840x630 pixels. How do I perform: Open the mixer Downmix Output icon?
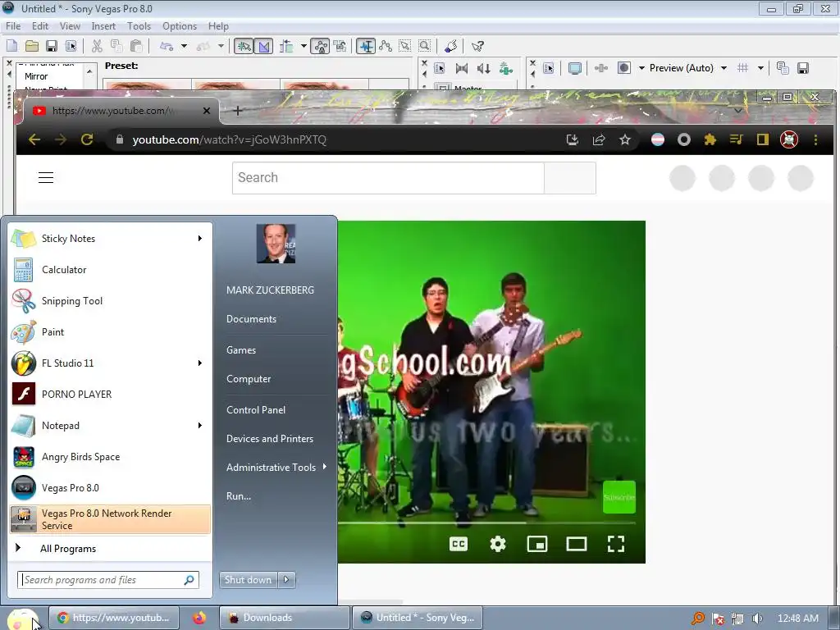[x=461, y=68]
